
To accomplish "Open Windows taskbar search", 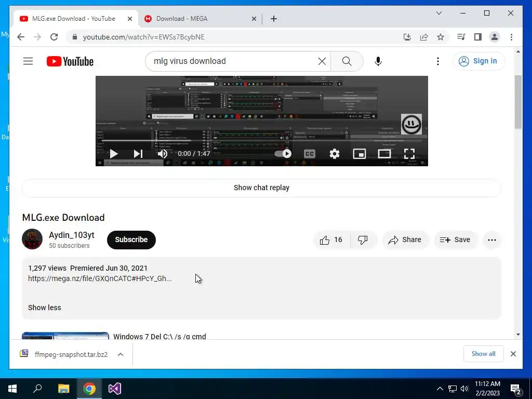I will click(37, 389).
